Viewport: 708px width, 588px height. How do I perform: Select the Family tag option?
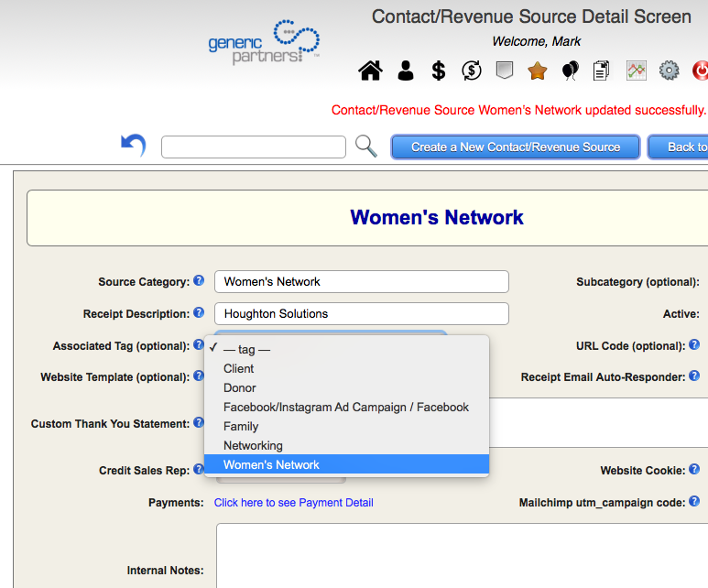click(x=241, y=426)
